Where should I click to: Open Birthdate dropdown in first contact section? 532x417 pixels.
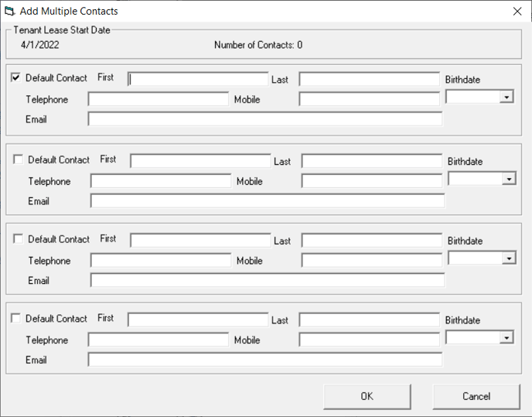[x=506, y=97]
